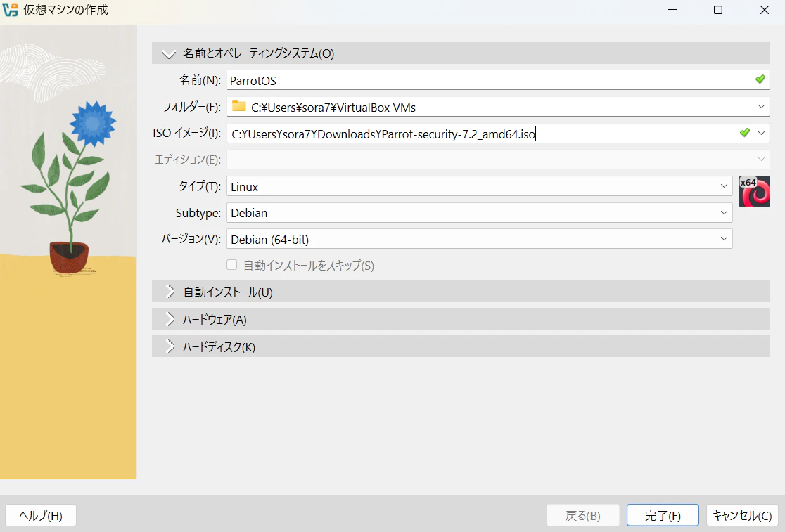Viewport: 785px width, 532px height.
Task: Click the 戻る(B) button
Action: pos(582,516)
